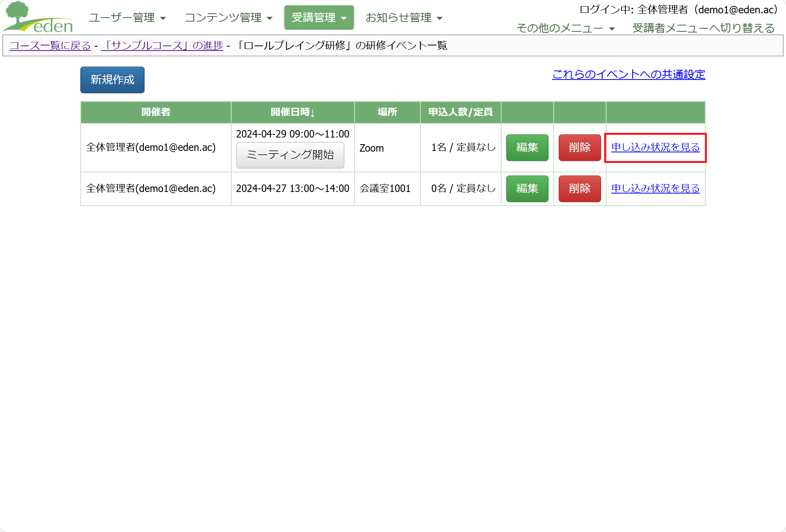View 申し込み状況 for 会議室1001 event
Image resolution: width=786 pixels, height=532 pixels.
[656, 189]
